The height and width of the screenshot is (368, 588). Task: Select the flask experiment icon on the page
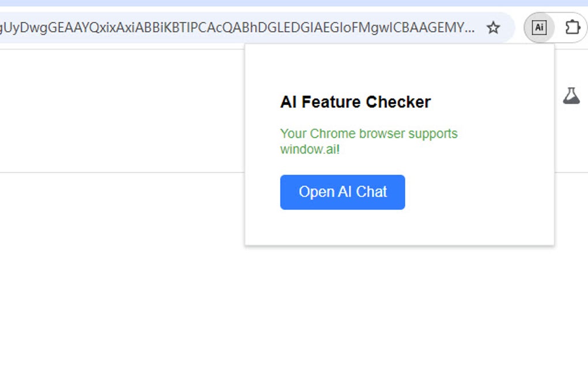(x=572, y=96)
